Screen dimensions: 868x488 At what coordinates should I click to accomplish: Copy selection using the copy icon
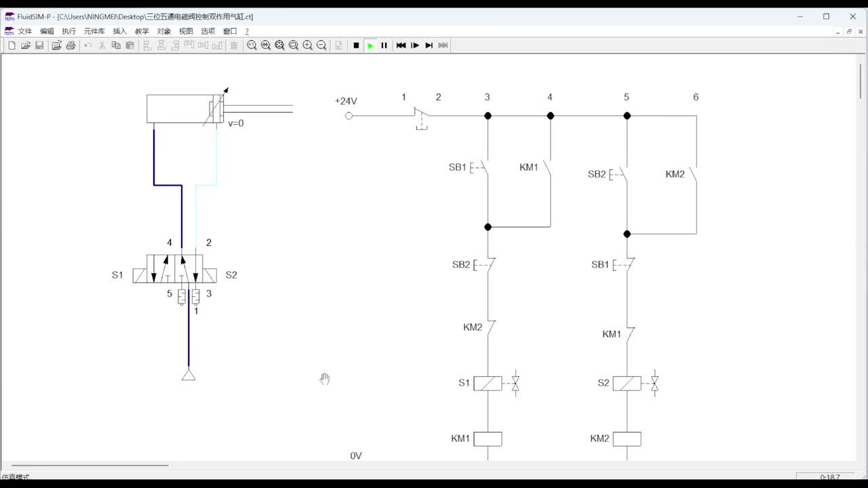pyautogui.click(x=116, y=45)
